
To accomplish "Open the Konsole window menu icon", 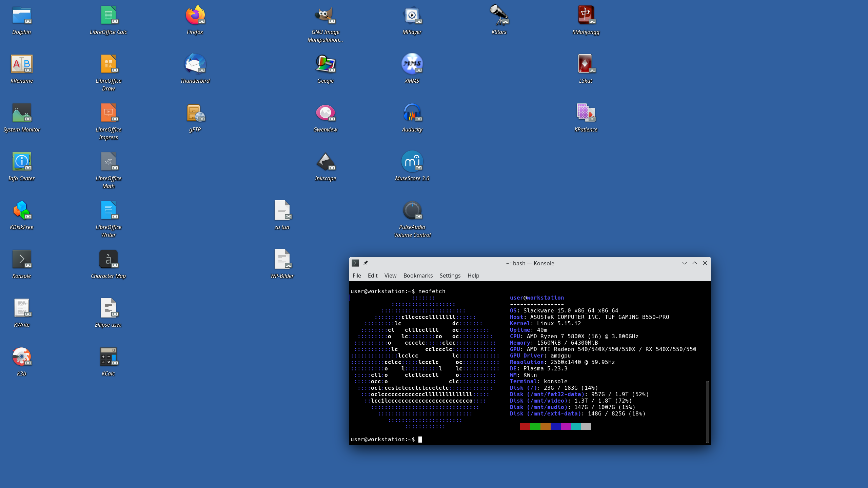I will (355, 263).
